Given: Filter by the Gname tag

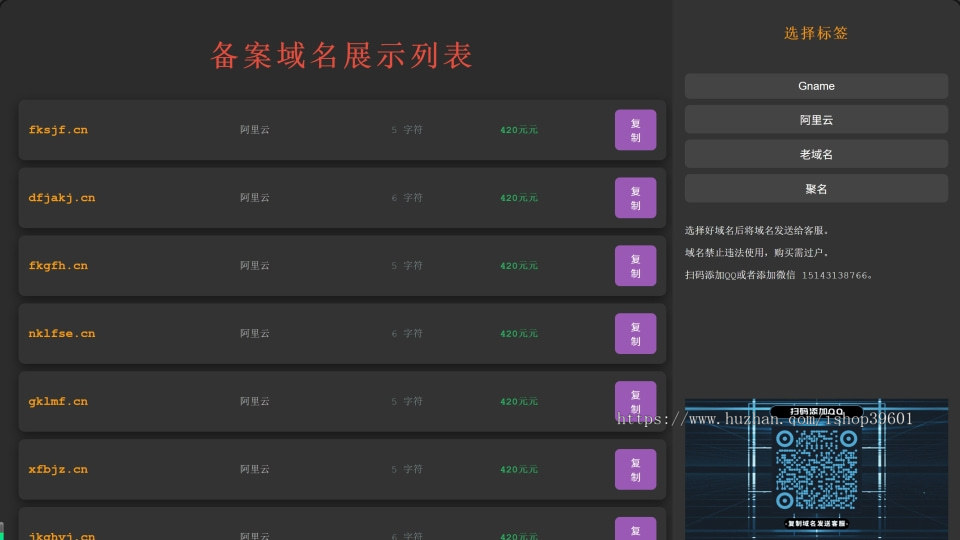Looking at the screenshot, I should [816, 86].
